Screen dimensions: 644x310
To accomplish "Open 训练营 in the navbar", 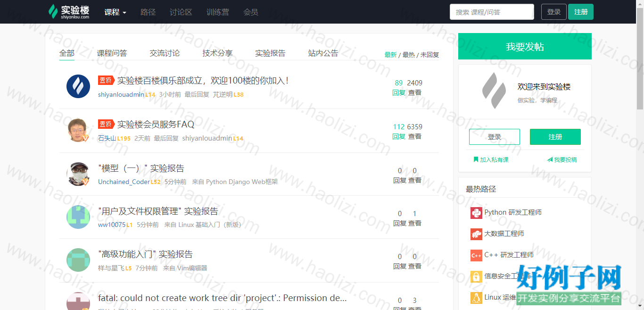I will 218,12.
